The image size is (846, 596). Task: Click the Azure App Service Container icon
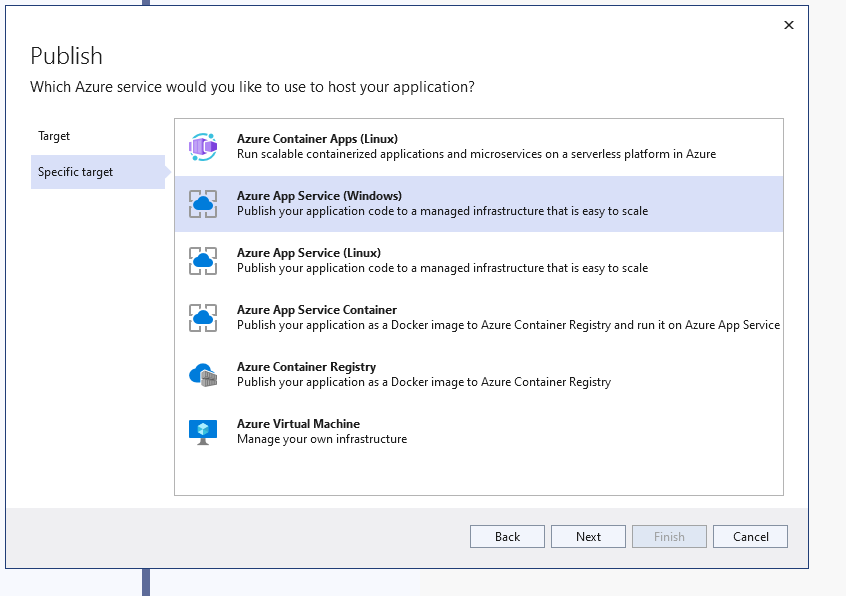click(203, 318)
